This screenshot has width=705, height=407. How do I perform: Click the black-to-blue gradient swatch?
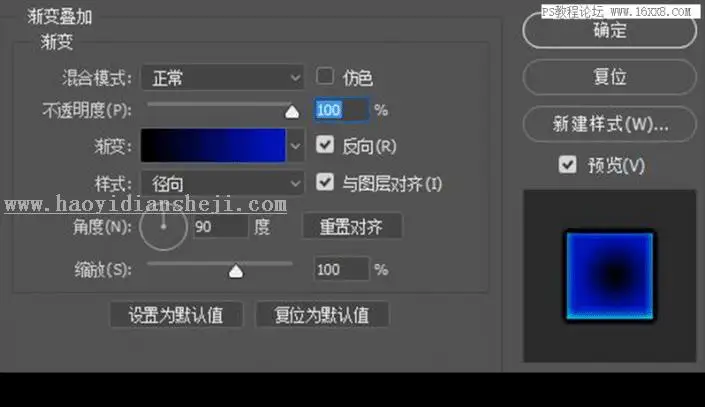(213, 146)
